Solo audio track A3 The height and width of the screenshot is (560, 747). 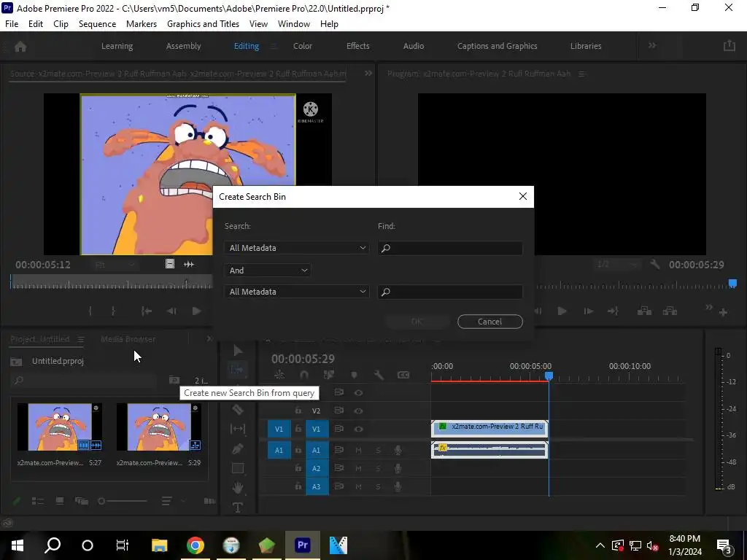[379, 486]
